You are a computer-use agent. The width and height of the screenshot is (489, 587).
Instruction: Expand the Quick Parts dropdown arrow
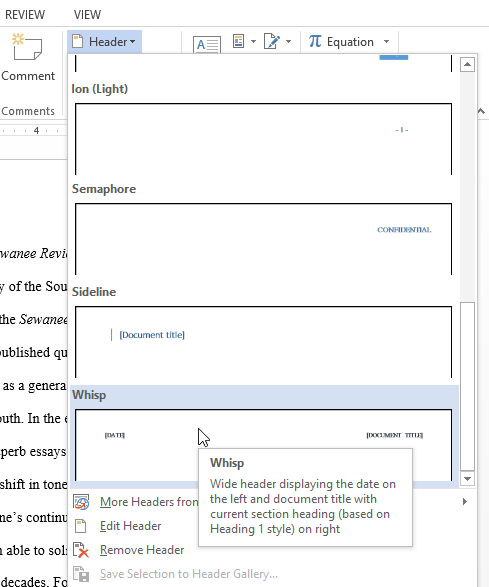(x=253, y=42)
